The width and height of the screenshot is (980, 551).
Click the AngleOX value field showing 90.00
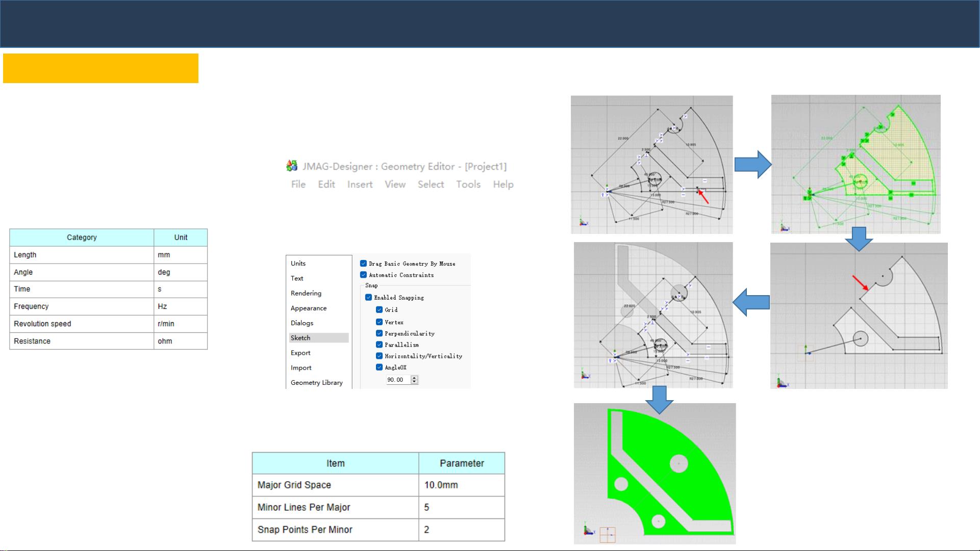[x=397, y=380]
